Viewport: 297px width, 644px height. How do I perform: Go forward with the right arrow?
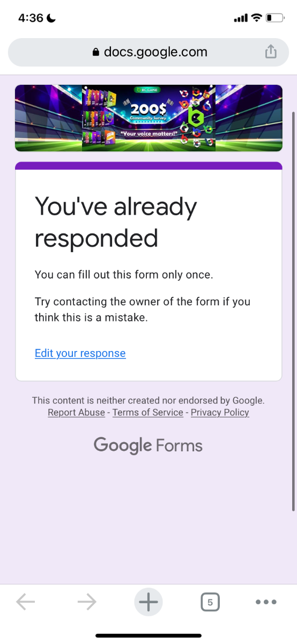tap(87, 602)
